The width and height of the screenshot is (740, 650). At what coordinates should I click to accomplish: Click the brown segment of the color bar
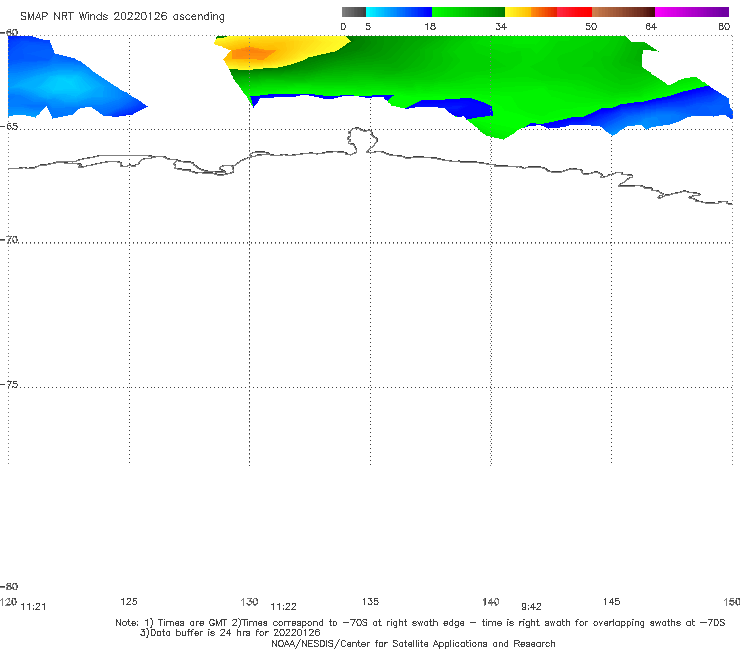(623, 12)
